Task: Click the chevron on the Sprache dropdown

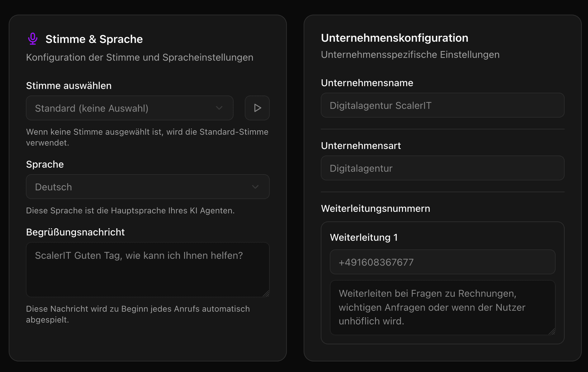Action: click(x=255, y=187)
